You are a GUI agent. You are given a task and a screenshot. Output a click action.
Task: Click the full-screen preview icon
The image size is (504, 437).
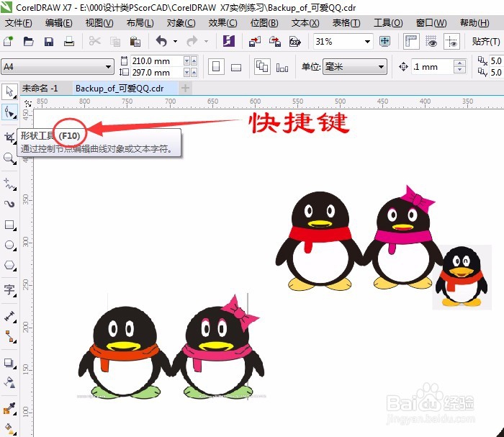pyautogui.click(x=384, y=41)
